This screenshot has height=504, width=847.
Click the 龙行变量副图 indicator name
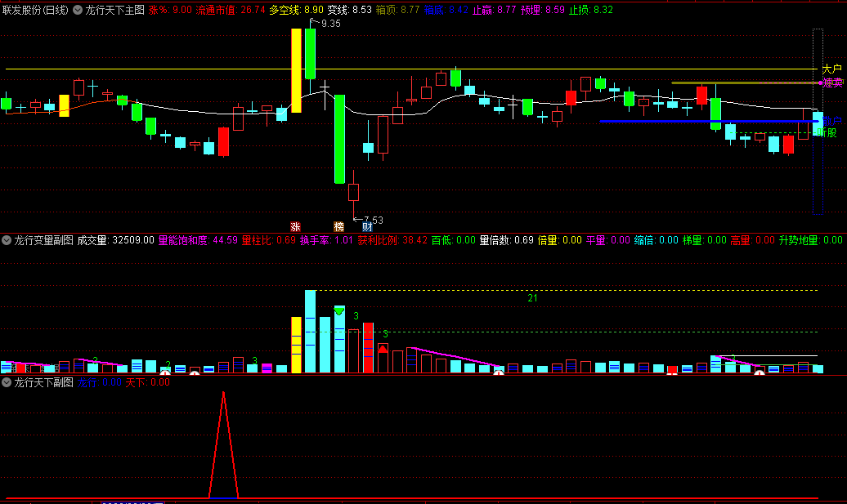coord(43,240)
